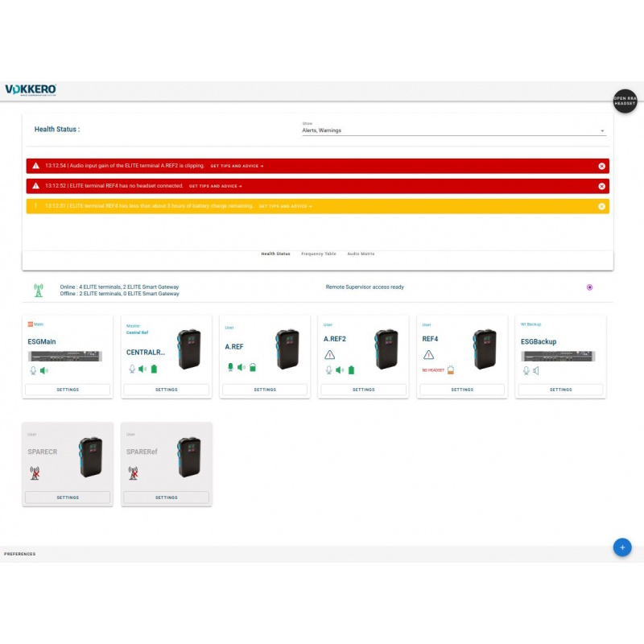Click NO HEADSET label on REF4 card
Image resolution: width=644 pixels, height=644 pixels.
click(433, 370)
